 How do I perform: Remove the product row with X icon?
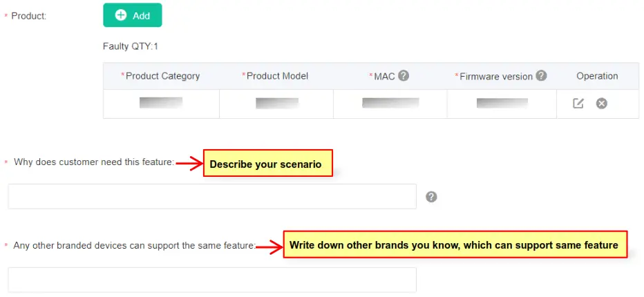pyautogui.click(x=602, y=104)
